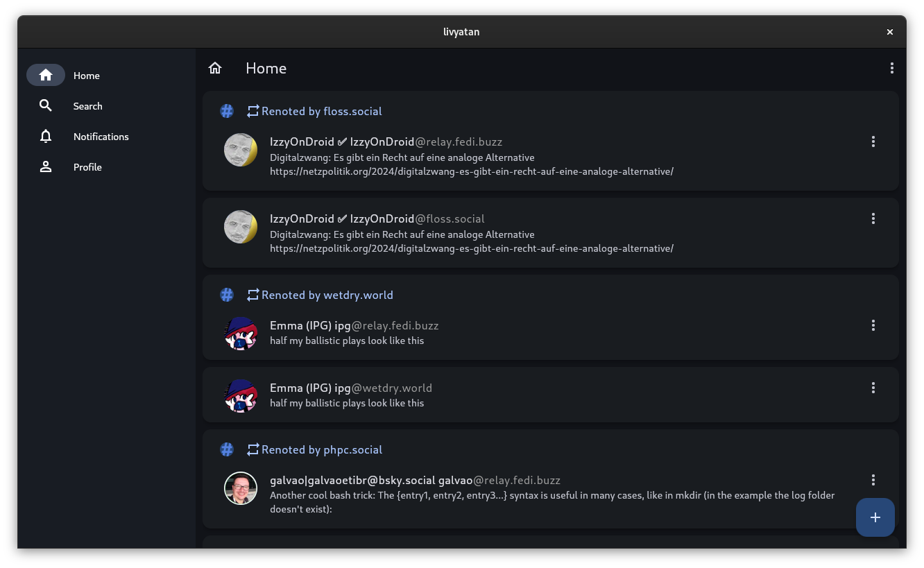Image resolution: width=924 pixels, height=568 pixels.
Task: Click the Notifications bell icon
Action: tap(46, 137)
